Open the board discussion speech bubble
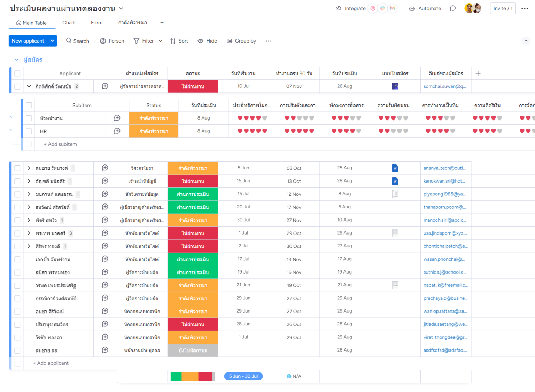Screen dimensions: 535x392 pyautogui.click(x=452, y=8)
